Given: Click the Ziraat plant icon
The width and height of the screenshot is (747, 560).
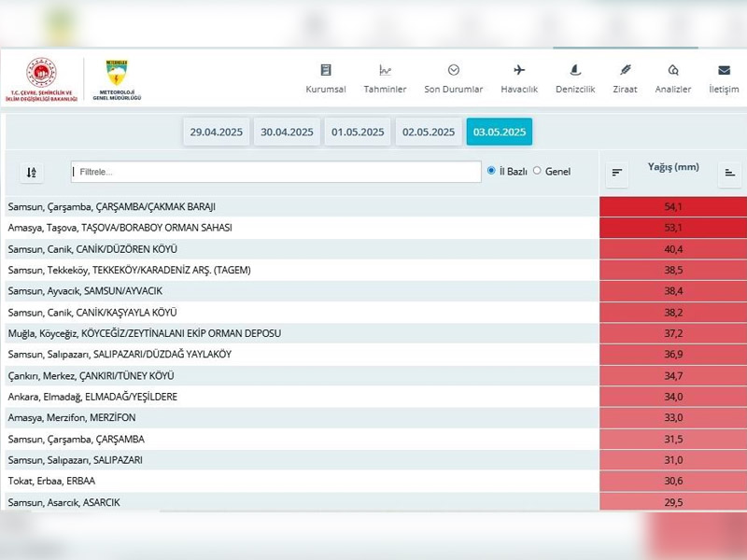Looking at the screenshot, I should click(625, 70).
